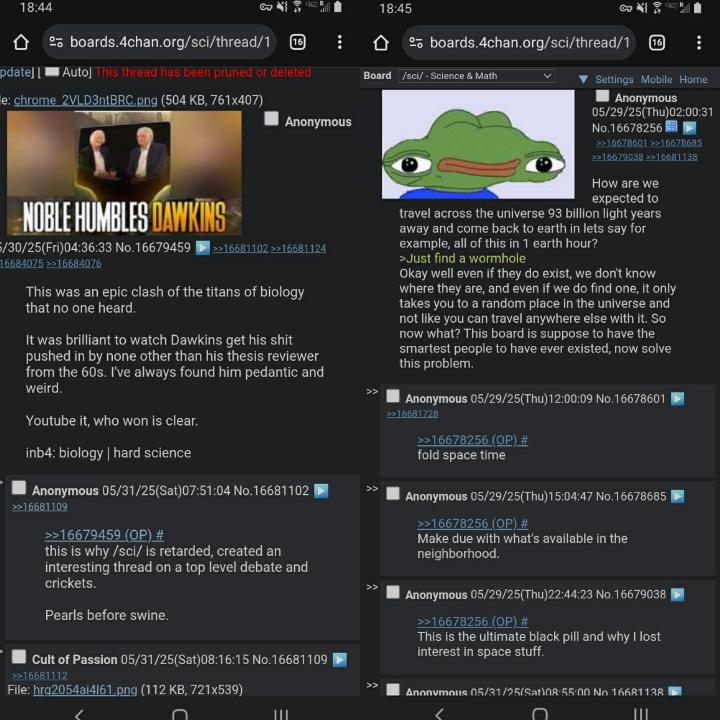The width and height of the screenshot is (720, 720).
Task: Open post menu arrow for Cult of Passion post
Action: coord(339,659)
